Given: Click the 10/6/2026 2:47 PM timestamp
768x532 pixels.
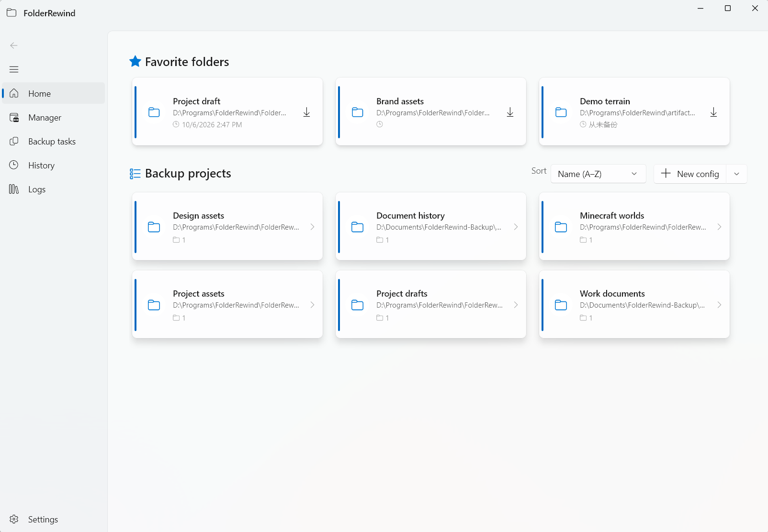Looking at the screenshot, I should pyautogui.click(x=212, y=124).
